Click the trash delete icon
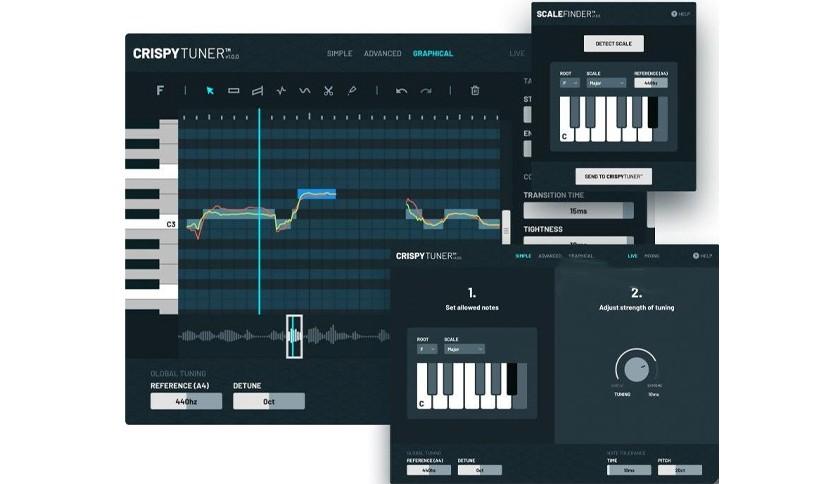Image resolution: width=836 pixels, height=484 pixels. (475, 91)
